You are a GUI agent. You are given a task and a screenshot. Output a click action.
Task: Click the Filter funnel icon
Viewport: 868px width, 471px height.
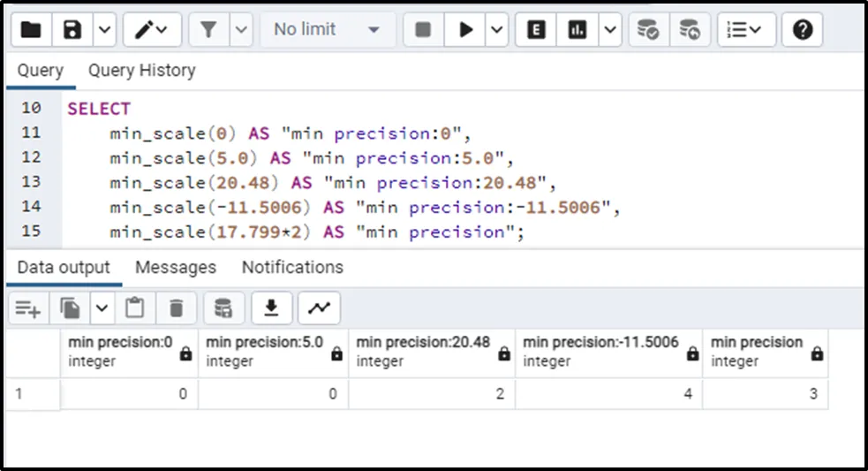pos(208,30)
